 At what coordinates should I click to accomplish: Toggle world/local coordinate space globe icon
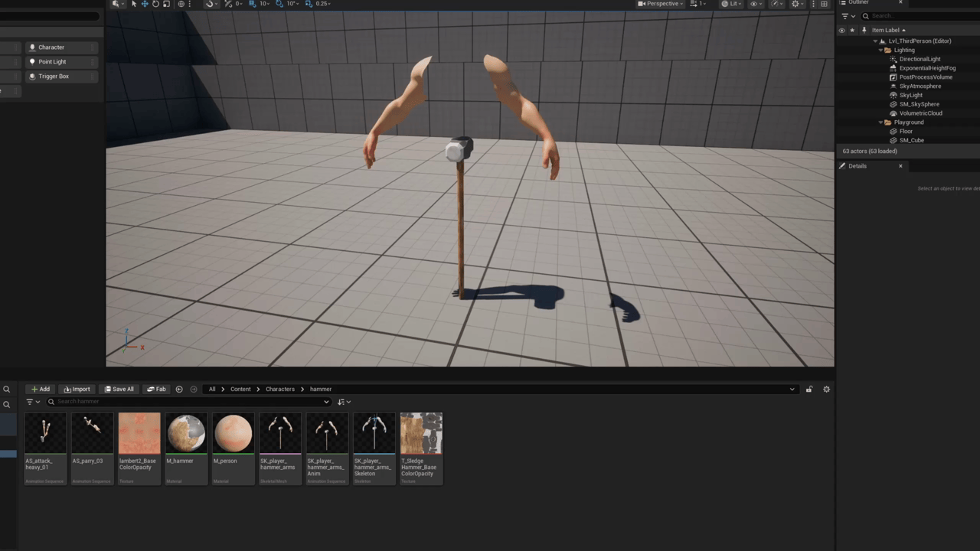[181, 4]
